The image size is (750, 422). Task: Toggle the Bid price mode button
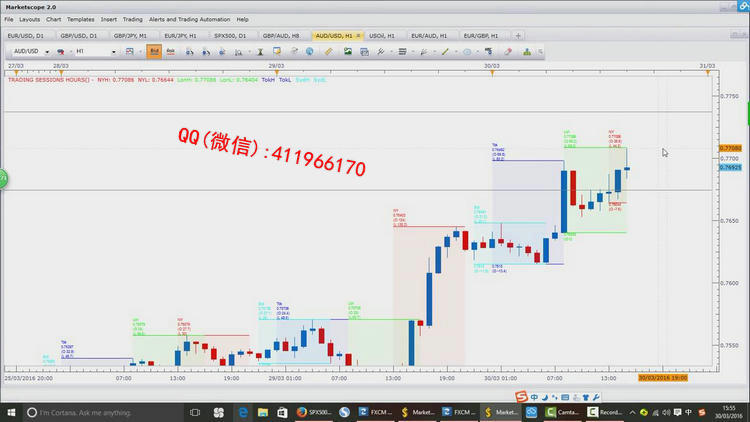point(154,52)
